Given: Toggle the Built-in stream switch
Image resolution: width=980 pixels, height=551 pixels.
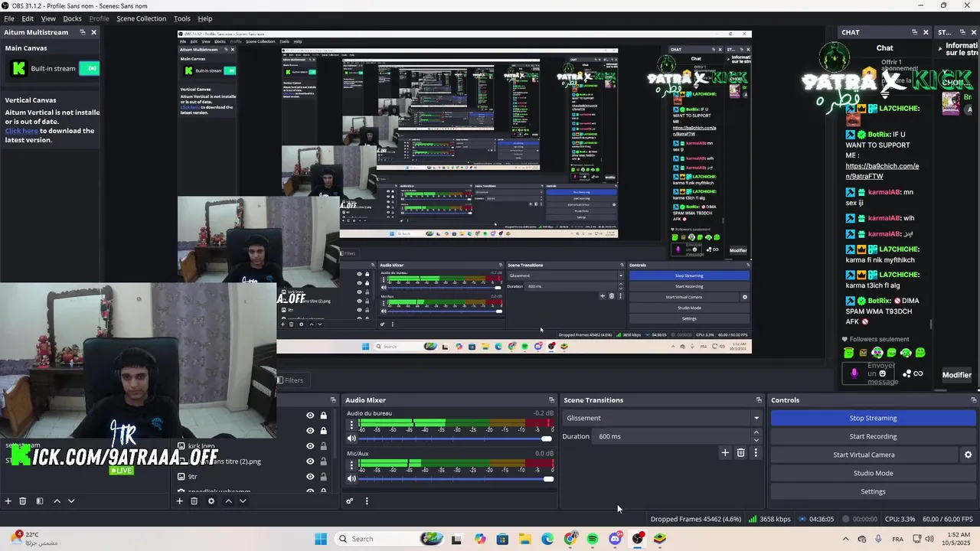Looking at the screenshot, I should [90, 69].
